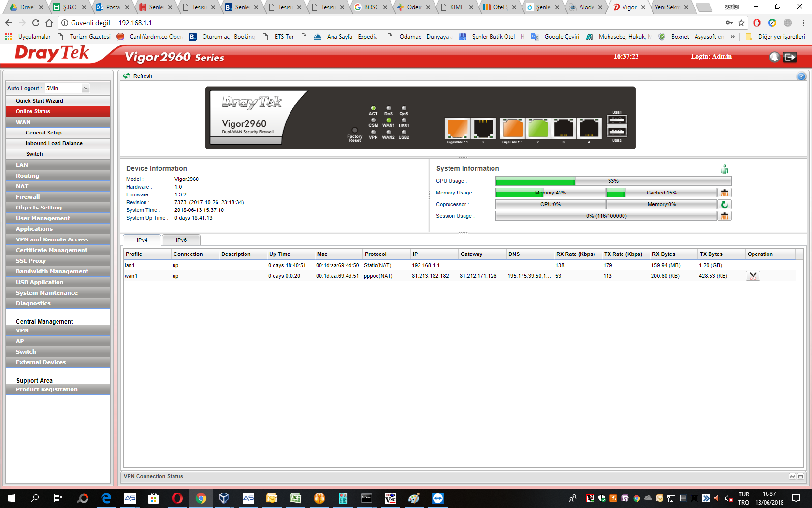Screen dimensions: 812x508
Task: Click the CPU Usage progress bar
Action: [x=613, y=181]
